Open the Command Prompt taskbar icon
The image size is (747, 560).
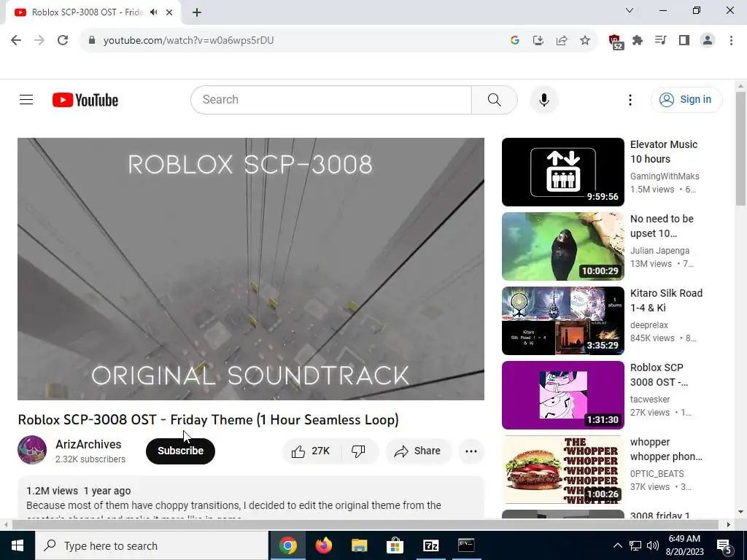click(x=466, y=545)
